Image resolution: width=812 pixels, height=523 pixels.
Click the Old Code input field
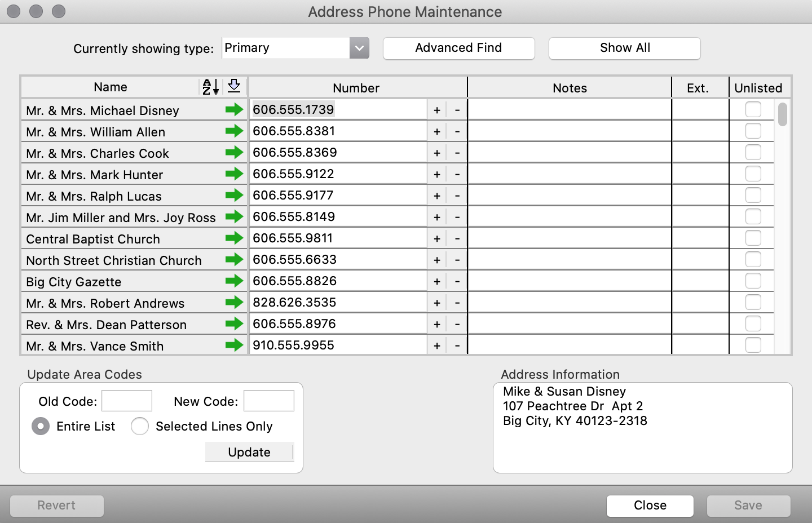[127, 401]
